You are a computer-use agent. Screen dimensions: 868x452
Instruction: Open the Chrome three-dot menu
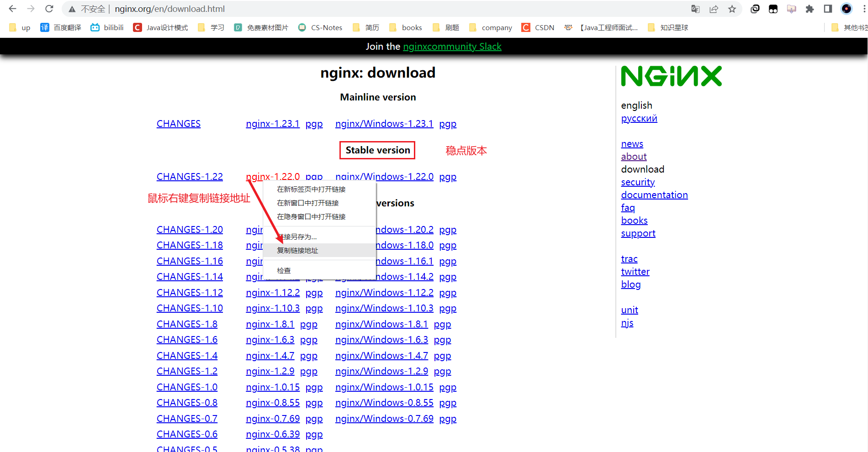[864, 9]
